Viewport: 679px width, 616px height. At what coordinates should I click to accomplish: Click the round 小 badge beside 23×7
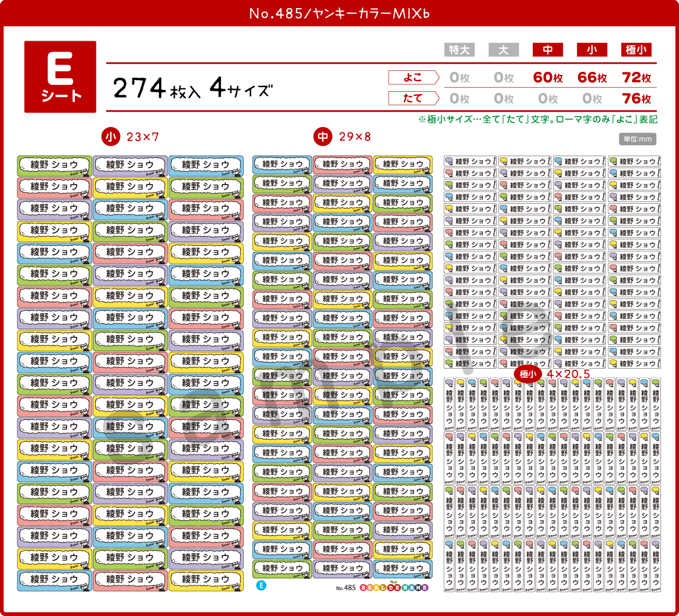[111, 137]
